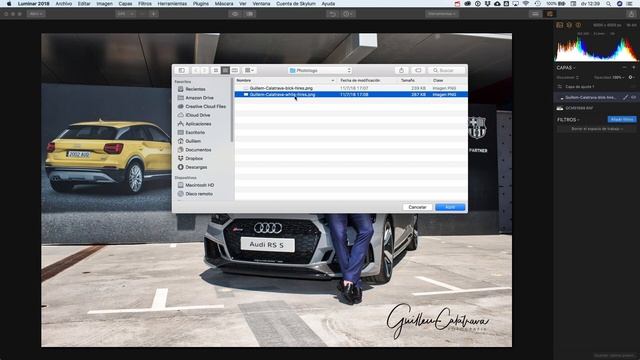Open Descargas in dialog sidebar
This screenshot has width=640, height=360.
196,167
